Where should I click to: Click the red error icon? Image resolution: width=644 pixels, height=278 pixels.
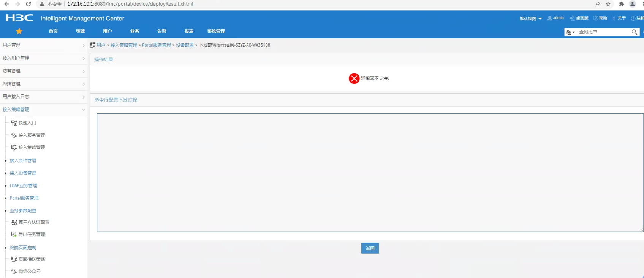click(x=354, y=78)
